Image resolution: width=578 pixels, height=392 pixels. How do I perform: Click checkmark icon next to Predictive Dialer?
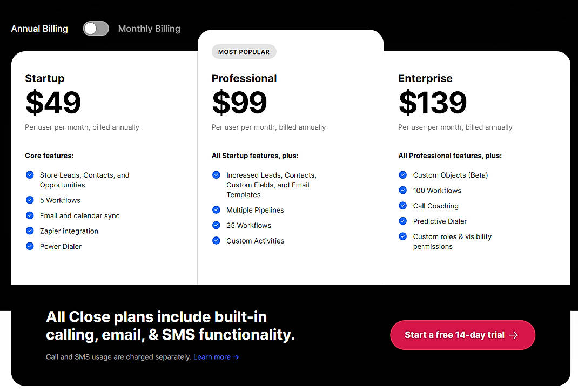coord(402,221)
